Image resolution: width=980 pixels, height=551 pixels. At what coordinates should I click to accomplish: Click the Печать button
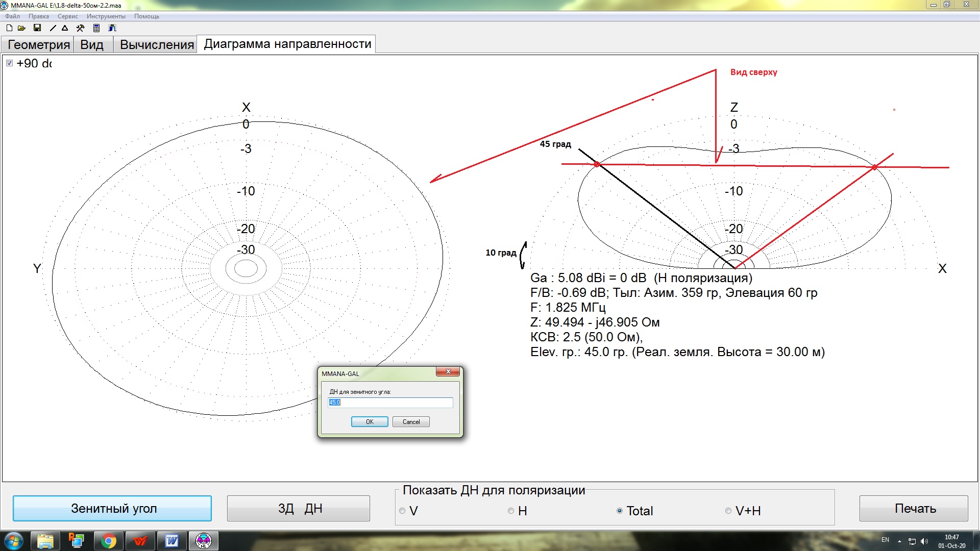(x=914, y=509)
